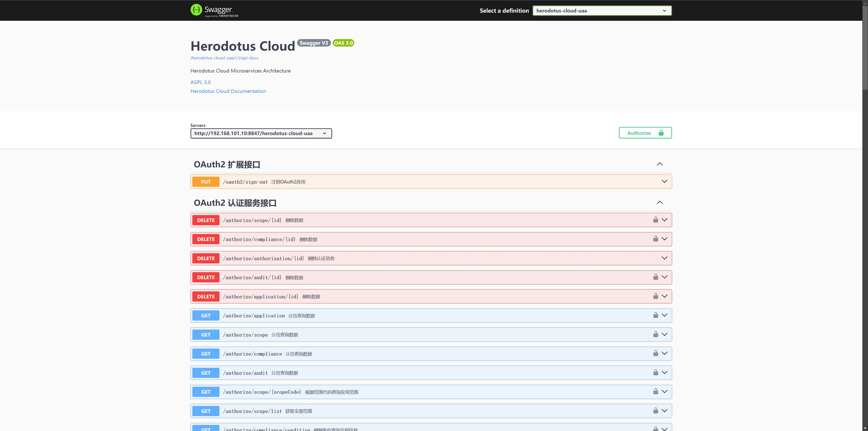Click the Swagger logo in header

(x=214, y=10)
